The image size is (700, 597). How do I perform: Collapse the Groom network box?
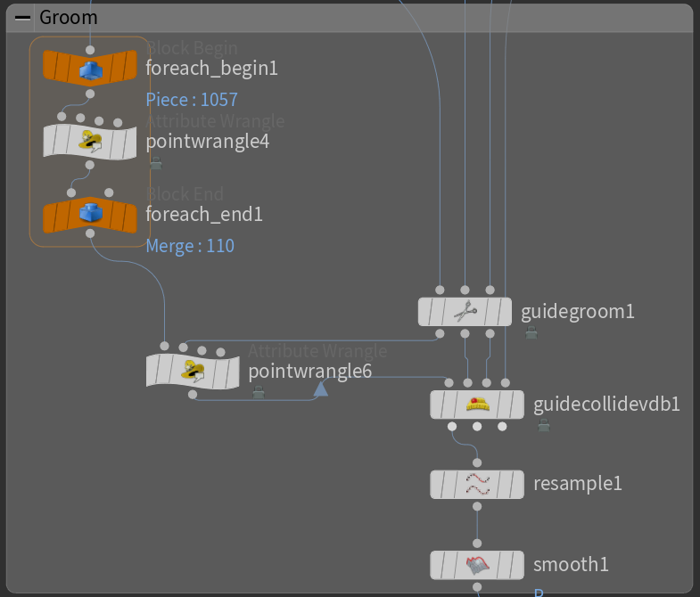[x=23, y=18]
